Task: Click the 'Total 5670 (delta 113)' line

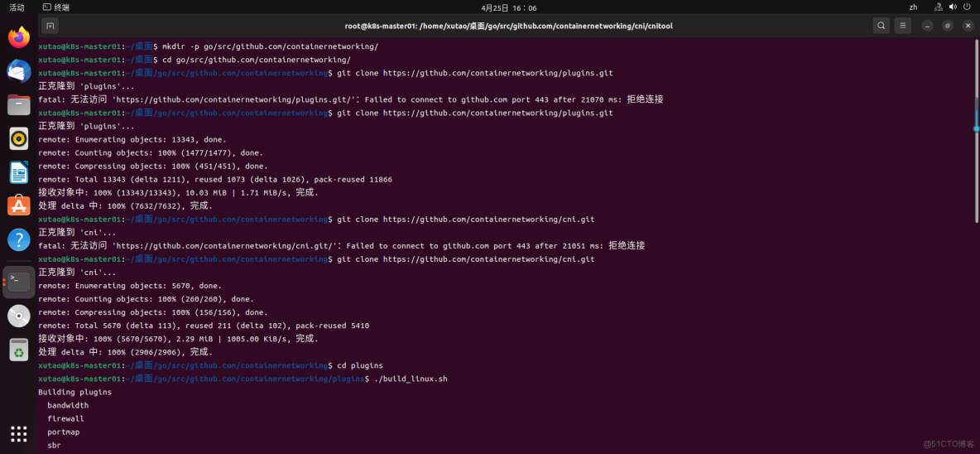Action: 204,326
